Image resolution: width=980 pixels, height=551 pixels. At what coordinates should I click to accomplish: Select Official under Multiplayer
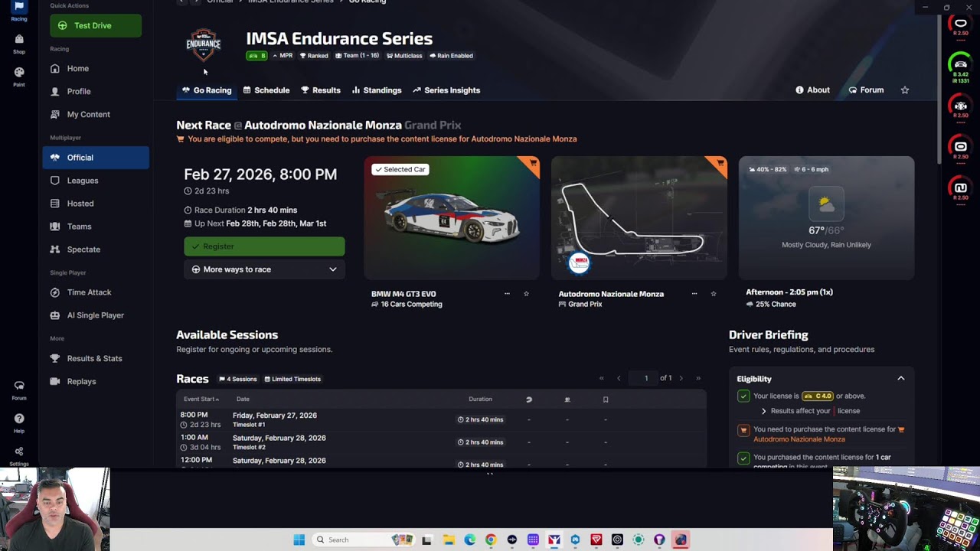(96, 158)
